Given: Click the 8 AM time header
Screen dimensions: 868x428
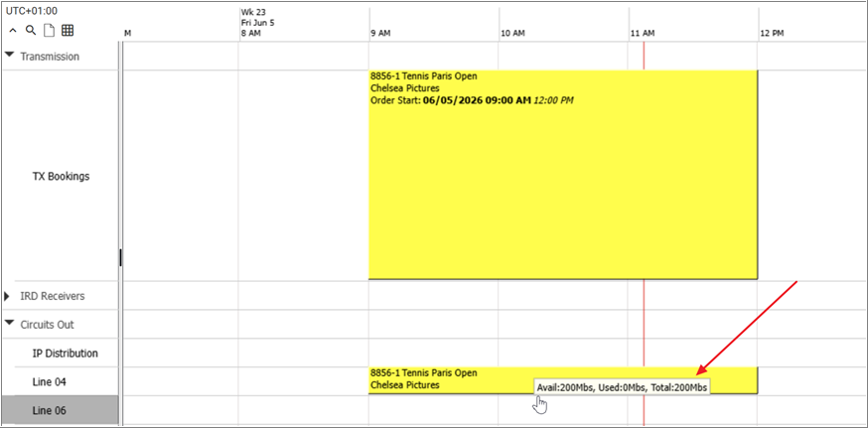Looking at the screenshot, I should pos(251,34).
